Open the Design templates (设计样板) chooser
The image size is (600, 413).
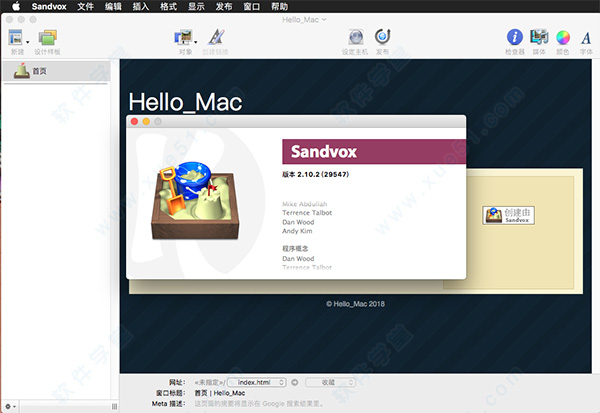(x=47, y=38)
